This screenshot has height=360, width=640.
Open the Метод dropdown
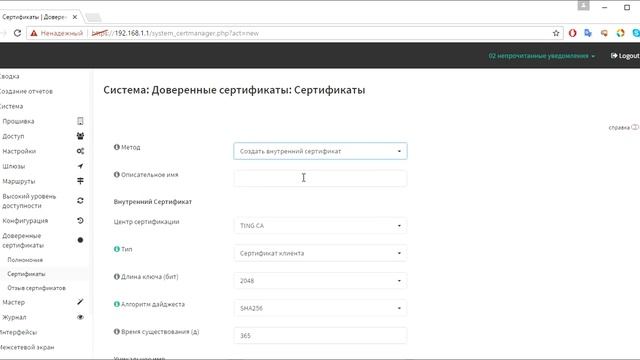click(320, 151)
